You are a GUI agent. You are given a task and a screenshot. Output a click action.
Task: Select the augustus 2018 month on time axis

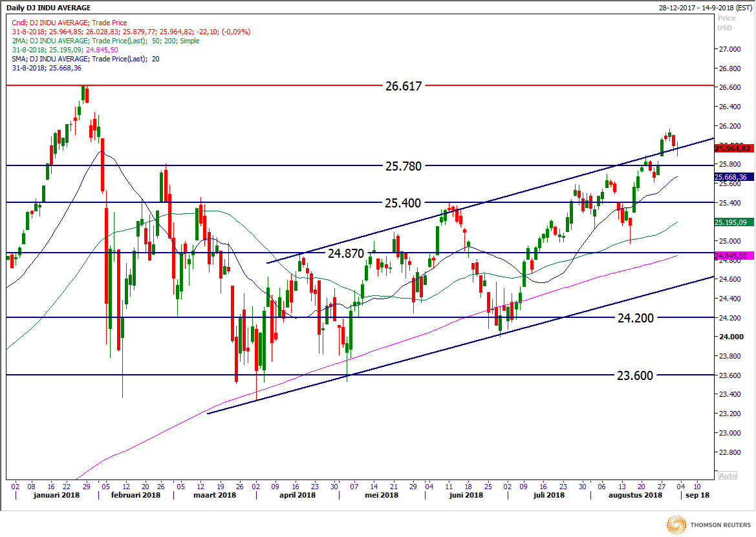634,495
